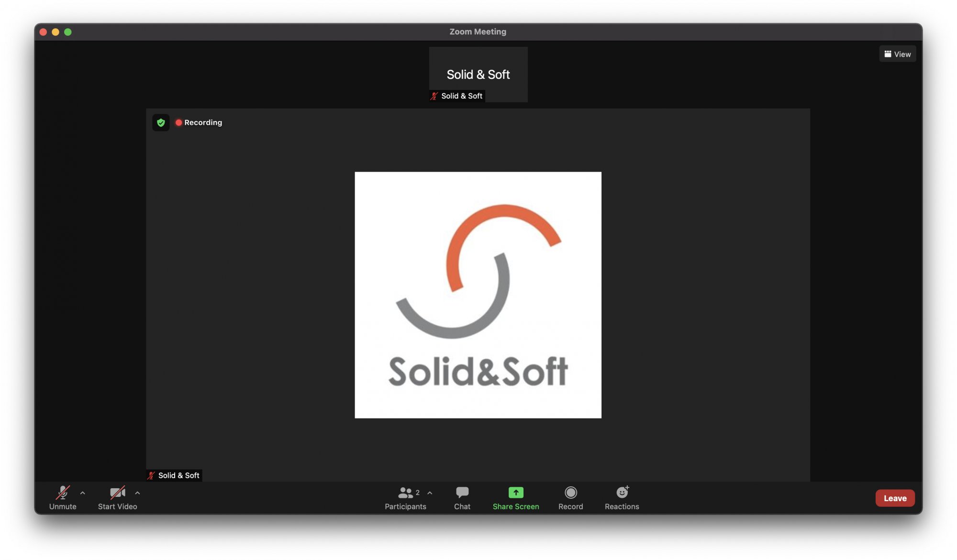Enter full screen with green window button
Screen dimensions: 957x560
68,32
